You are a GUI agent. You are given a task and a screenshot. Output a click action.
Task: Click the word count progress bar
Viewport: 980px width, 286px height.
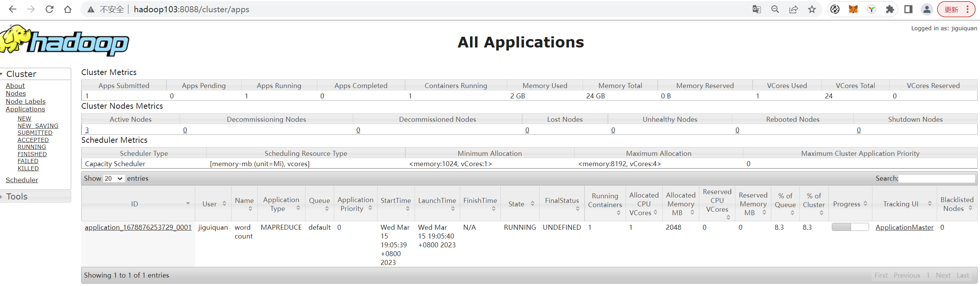(850, 227)
